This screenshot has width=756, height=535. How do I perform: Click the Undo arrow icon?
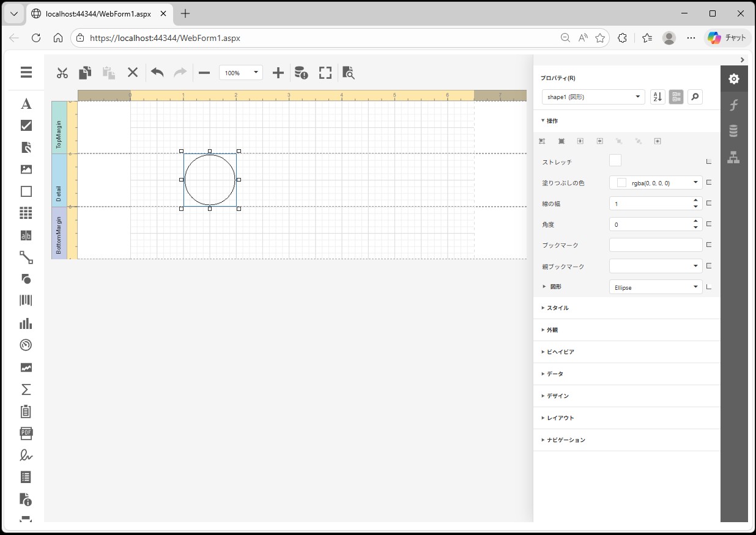point(157,73)
